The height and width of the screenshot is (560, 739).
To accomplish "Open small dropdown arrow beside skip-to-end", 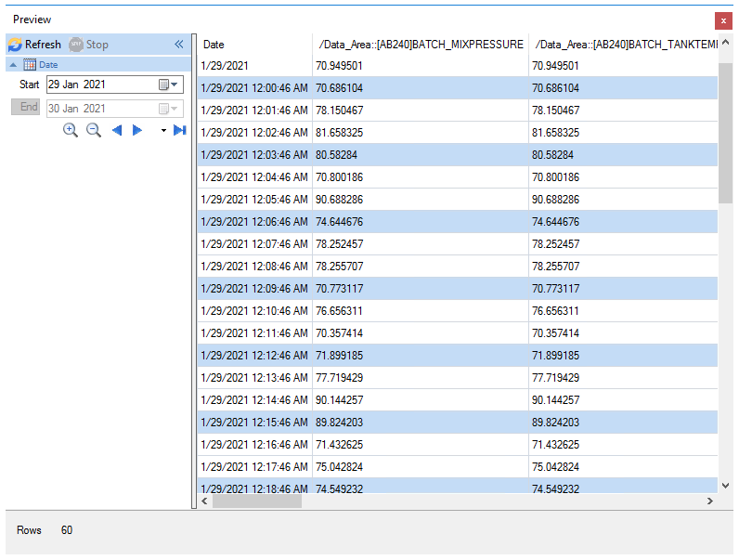I will coord(163,131).
